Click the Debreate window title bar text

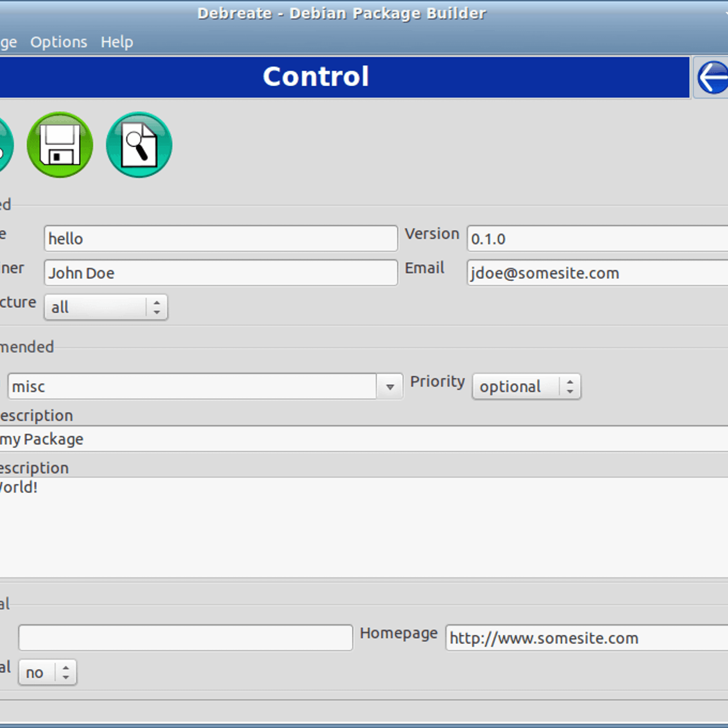[342, 14]
